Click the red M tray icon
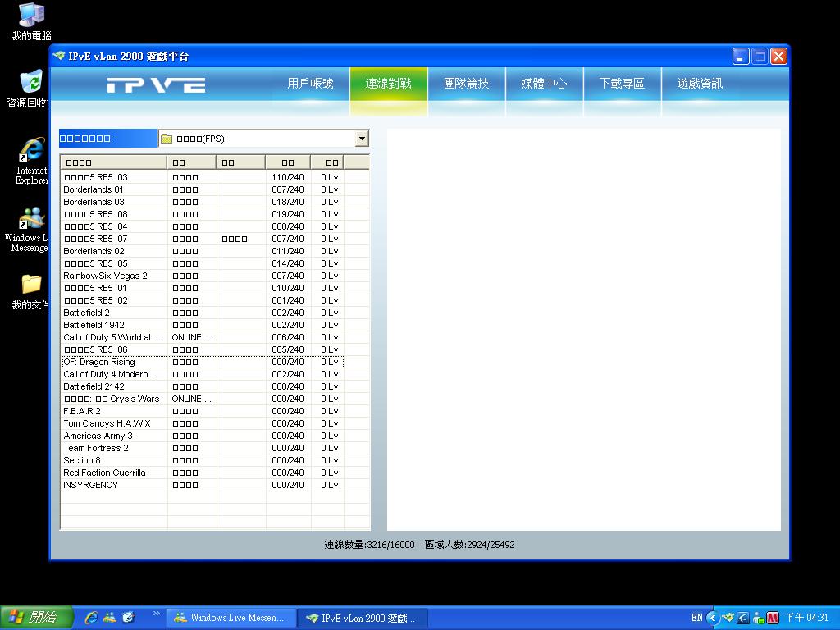This screenshot has height=630, width=840. [x=772, y=618]
